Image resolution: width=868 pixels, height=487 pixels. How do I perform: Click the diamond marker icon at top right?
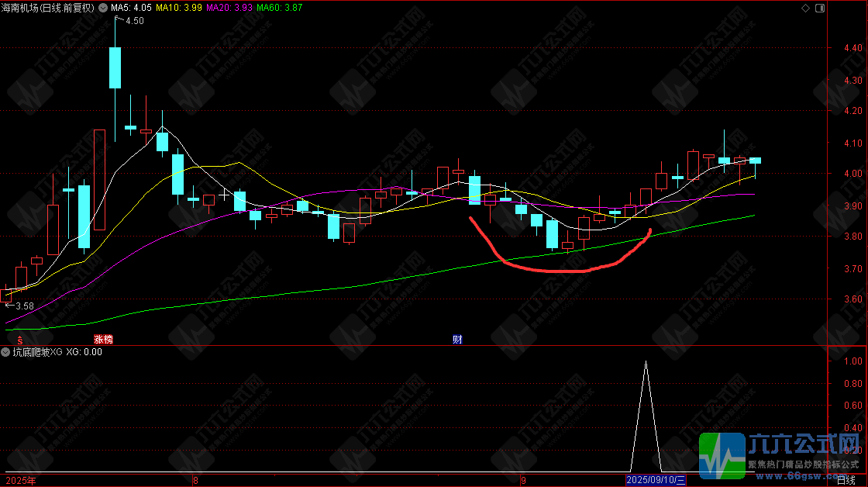805,8
